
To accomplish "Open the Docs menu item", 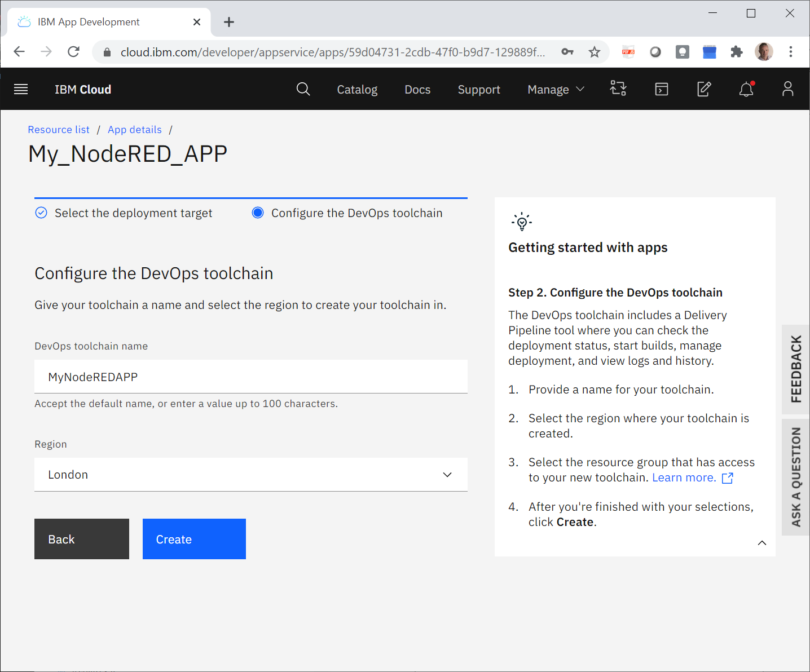I will coord(417,90).
